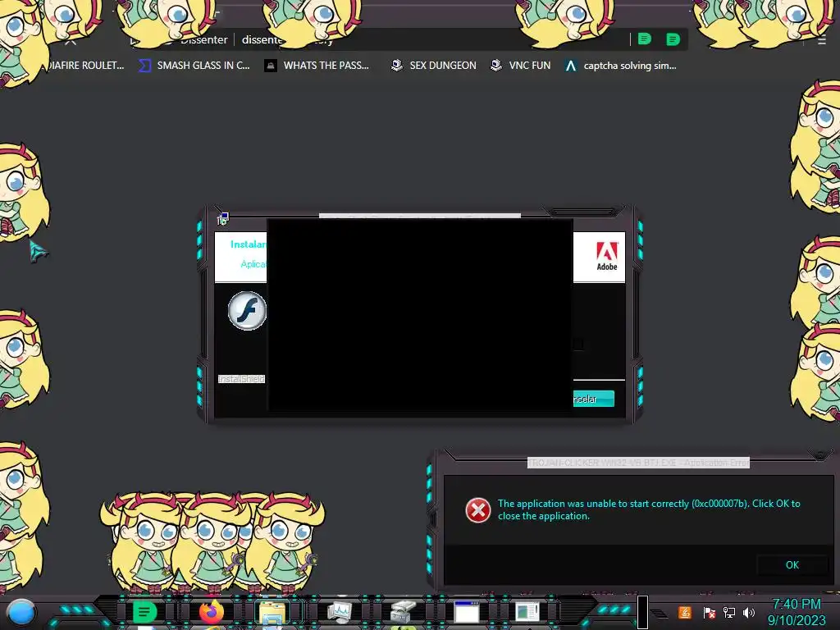Open File Explorer from the taskbar

tap(272, 612)
